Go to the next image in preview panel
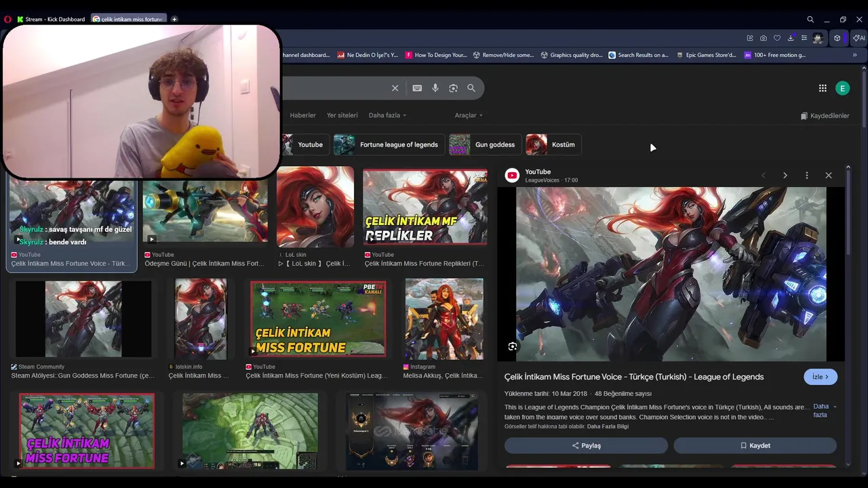Image resolution: width=868 pixels, height=488 pixels. (x=785, y=175)
